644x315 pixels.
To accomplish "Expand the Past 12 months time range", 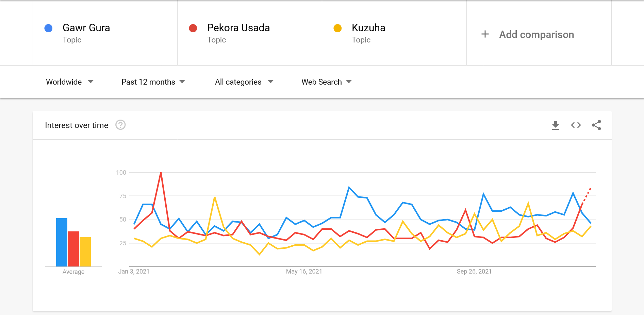I will [x=153, y=82].
